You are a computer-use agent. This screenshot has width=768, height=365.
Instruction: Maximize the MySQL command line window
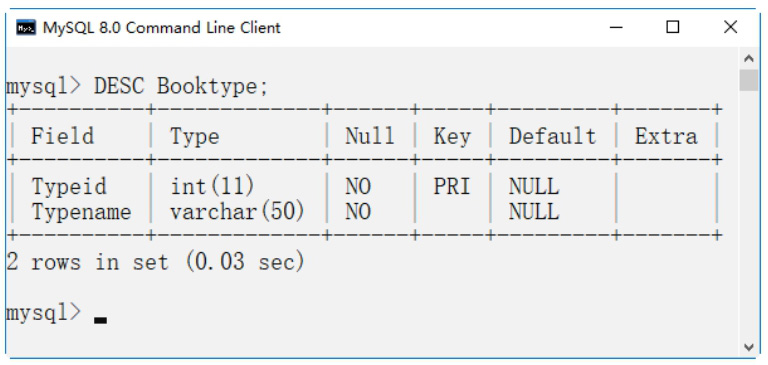[x=673, y=27]
